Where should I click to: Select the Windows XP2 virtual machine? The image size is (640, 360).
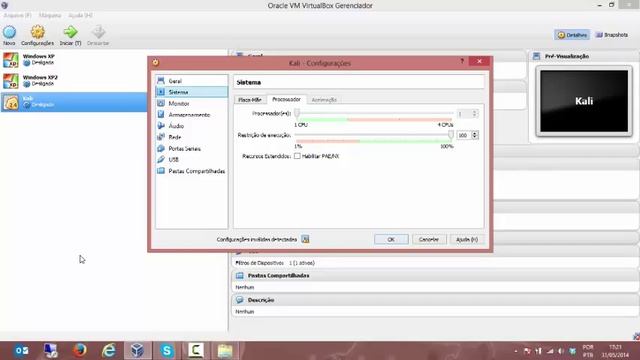click(73, 81)
